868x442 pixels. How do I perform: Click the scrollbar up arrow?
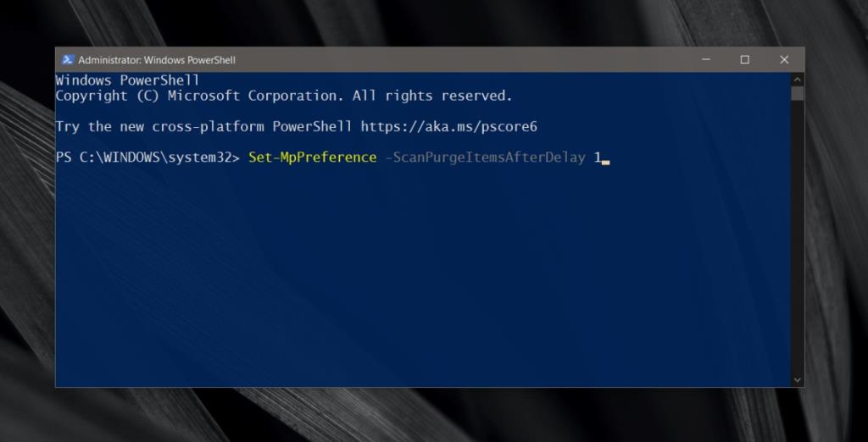pos(797,79)
